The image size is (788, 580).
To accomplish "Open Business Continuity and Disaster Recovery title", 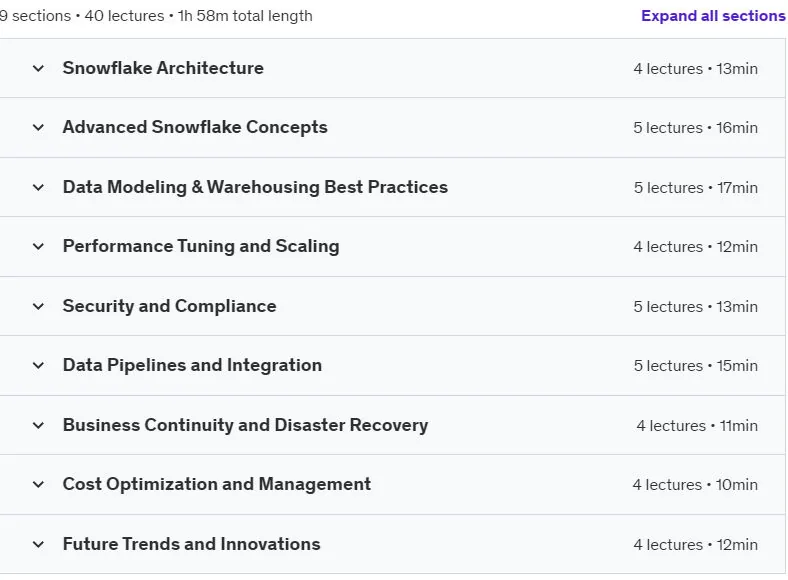I will pos(245,425).
